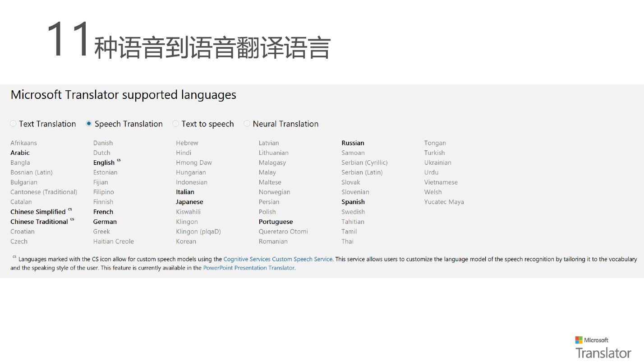The width and height of the screenshot is (644, 363).
Task: Click the Tongan entry
Action: click(x=435, y=143)
